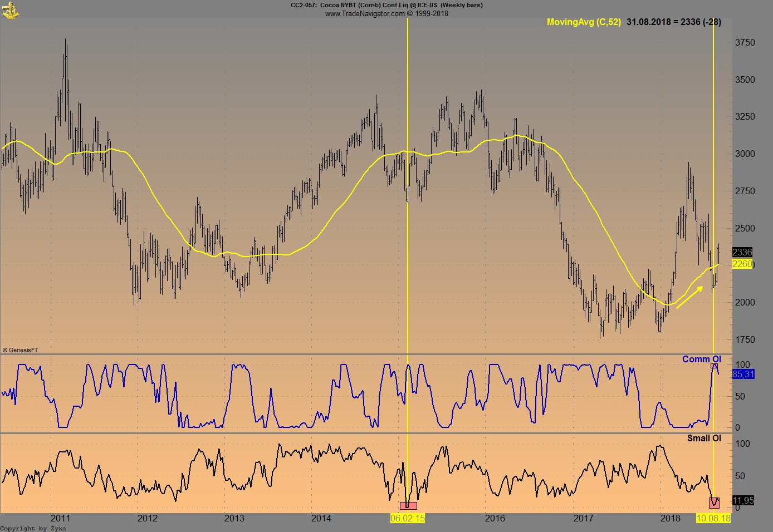Select the 2011 year axis label
The height and width of the screenshot is (532, 773).
pos(61,518)
